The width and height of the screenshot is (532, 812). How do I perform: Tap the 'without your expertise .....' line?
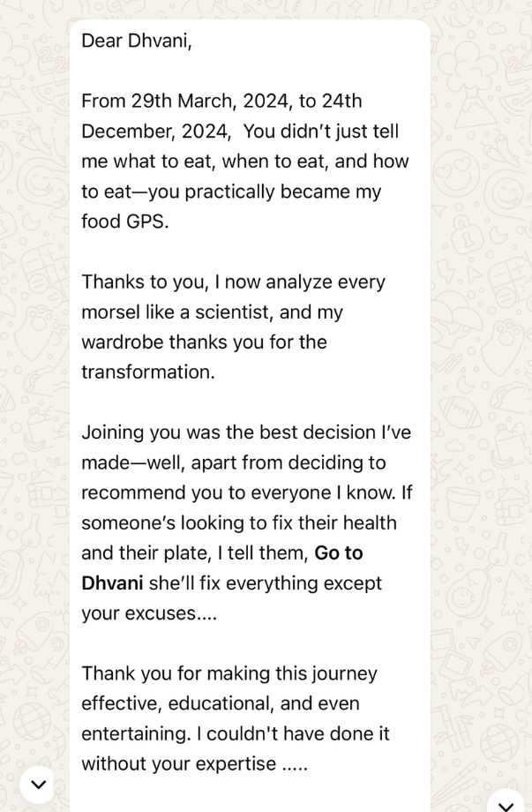tap(194, 764)
